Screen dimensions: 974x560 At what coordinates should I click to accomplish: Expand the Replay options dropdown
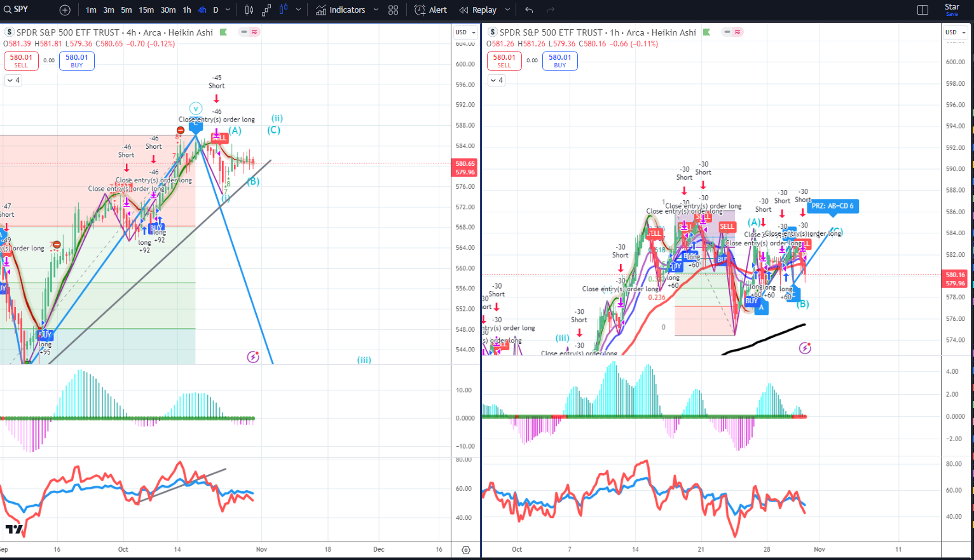pyautogui.click(x=507, y=10)
